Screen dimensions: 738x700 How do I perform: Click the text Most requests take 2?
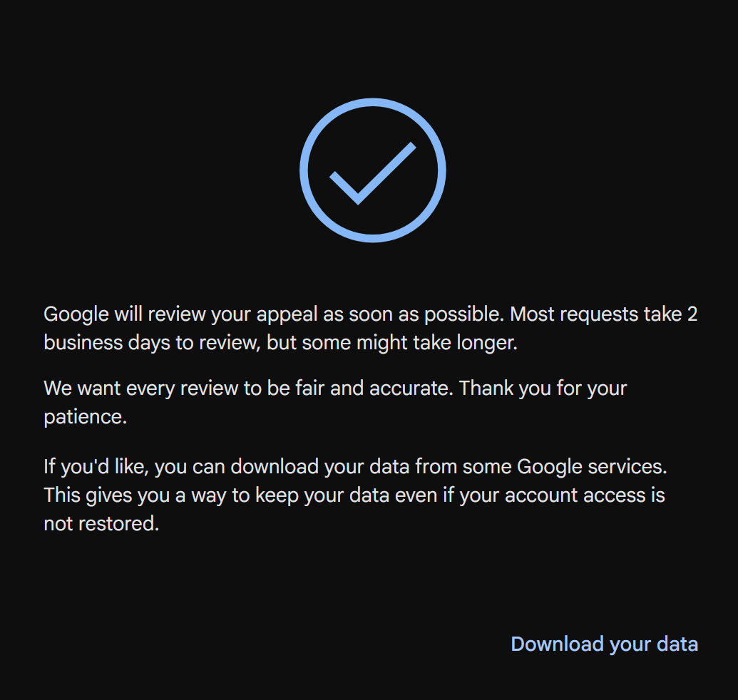(604, 314)
